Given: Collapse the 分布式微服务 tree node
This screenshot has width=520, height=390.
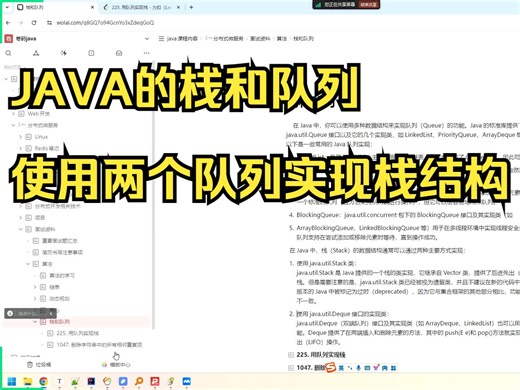Looking at the screenshot, I should click(x=13, y=125).
